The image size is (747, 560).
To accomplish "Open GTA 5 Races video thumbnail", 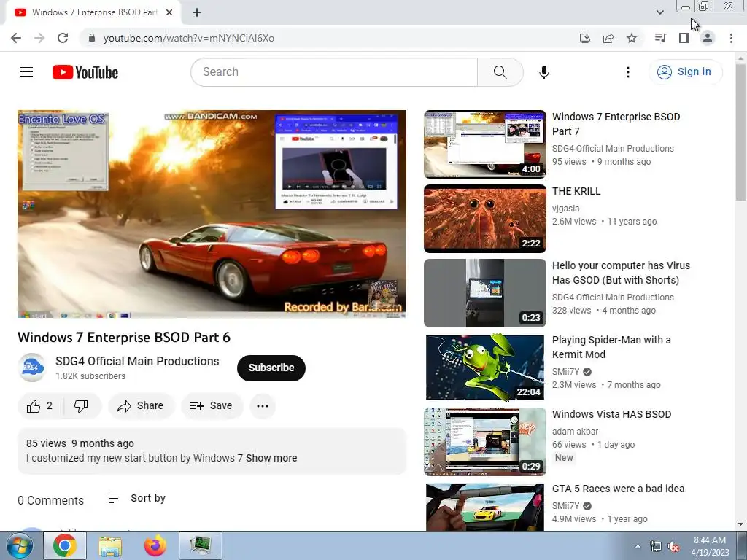I will click(x=485, y=507).
